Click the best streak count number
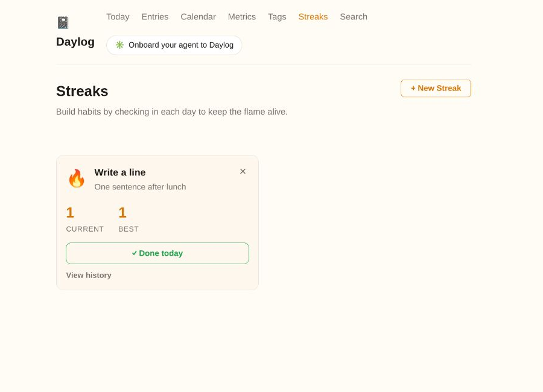Screen dimensions: 543x392 coord(122,213)
